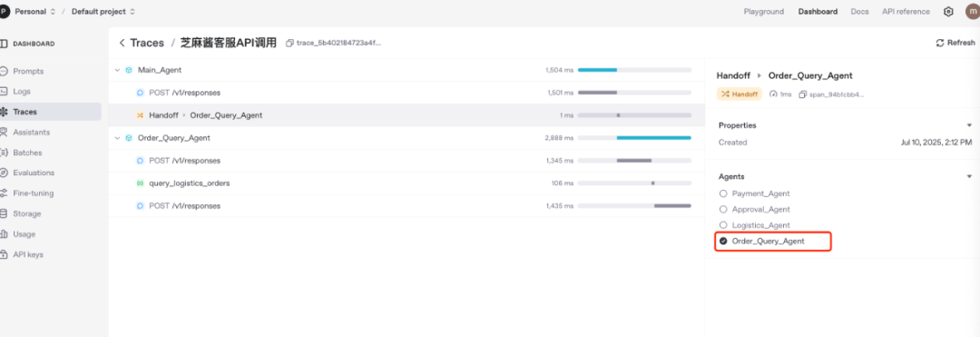Click the span_94b1cbb4 ID text

(x=837, y=94)
